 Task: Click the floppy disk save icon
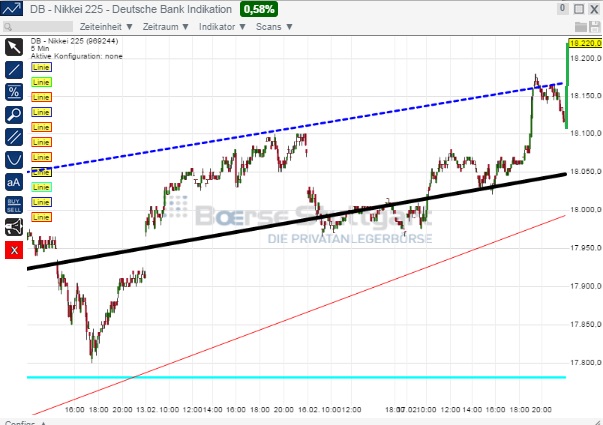(x=595, y=27)
